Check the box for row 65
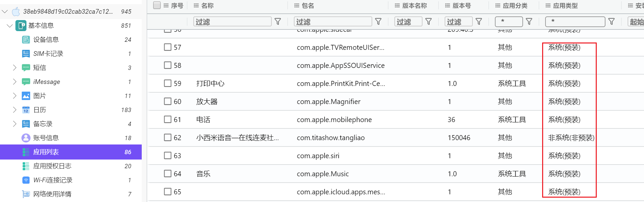The height and width of the screenshot is (202, 644). (168, 192)
